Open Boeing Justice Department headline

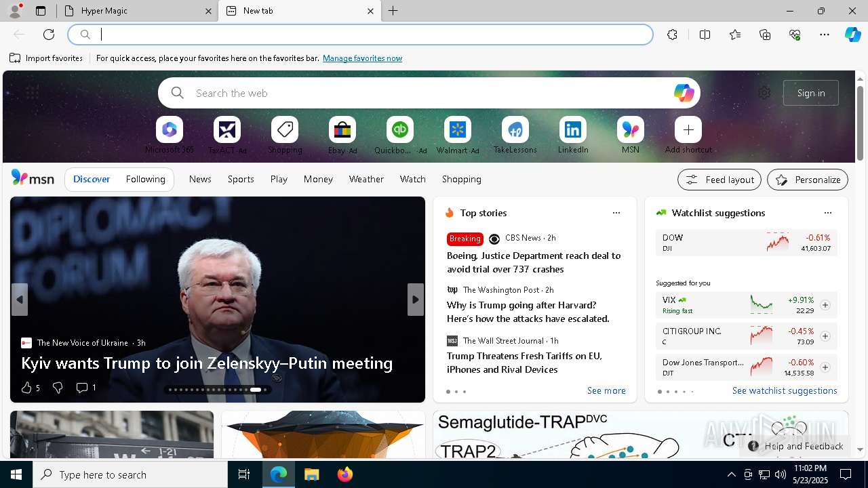click(534, 262)
